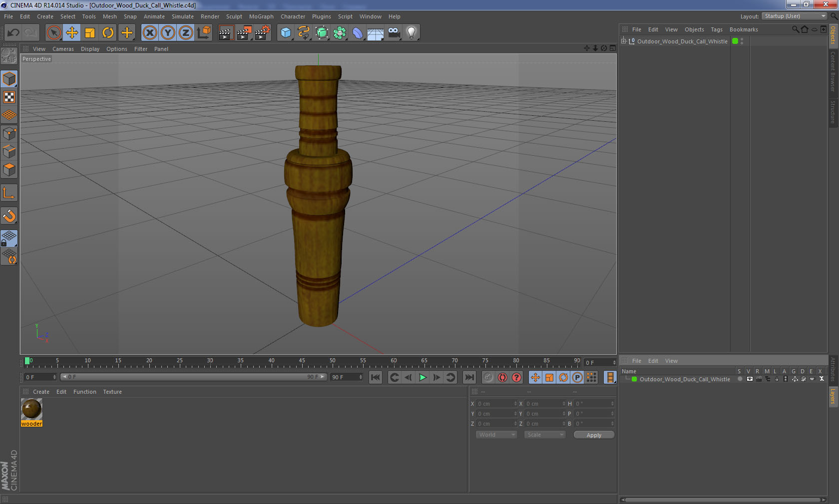The width and height of the screenshot is (839, 504).
Task: Click the green layer color swatch
Action: point(634,379)
